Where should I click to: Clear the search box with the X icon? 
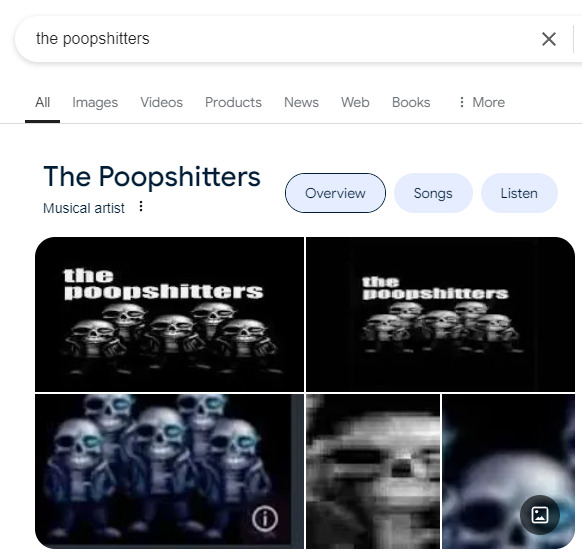pyautogui.click(x=549, y=39)
